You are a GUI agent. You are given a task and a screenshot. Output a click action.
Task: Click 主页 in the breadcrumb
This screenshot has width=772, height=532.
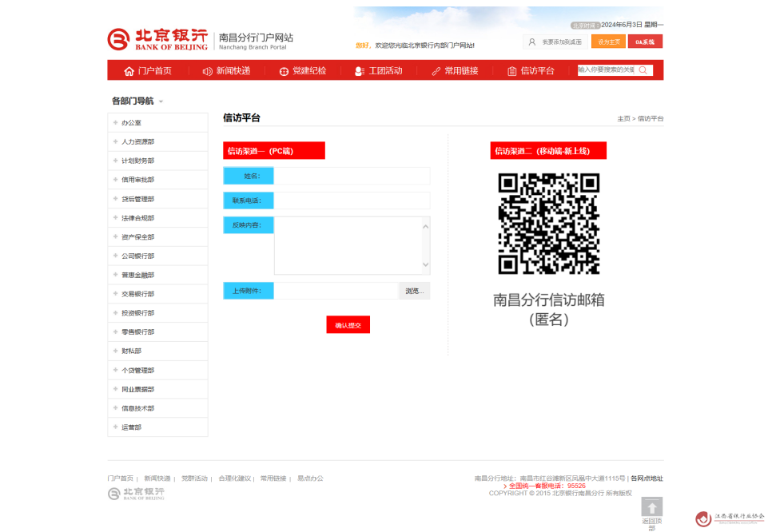[x=623, y=118]
